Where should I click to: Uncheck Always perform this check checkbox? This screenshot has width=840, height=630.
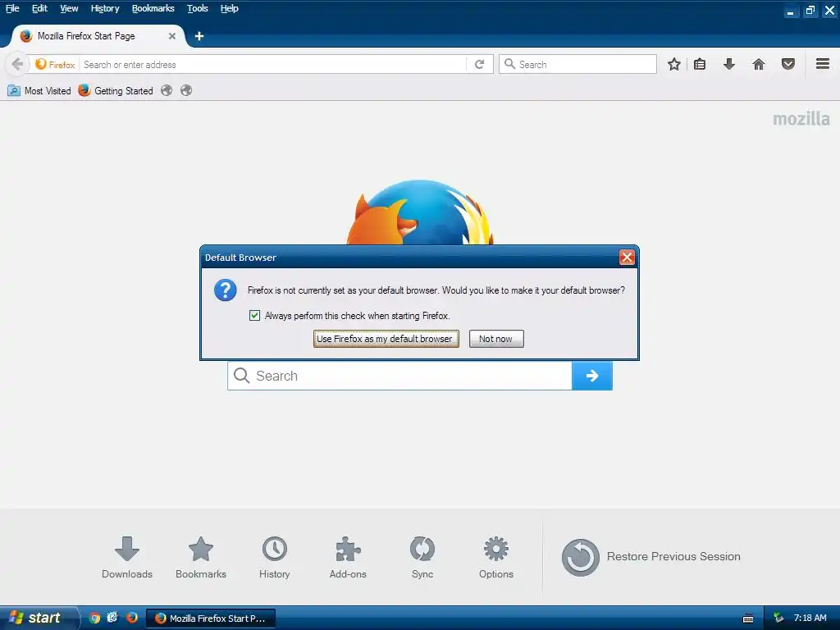click(x=254, y=316)
